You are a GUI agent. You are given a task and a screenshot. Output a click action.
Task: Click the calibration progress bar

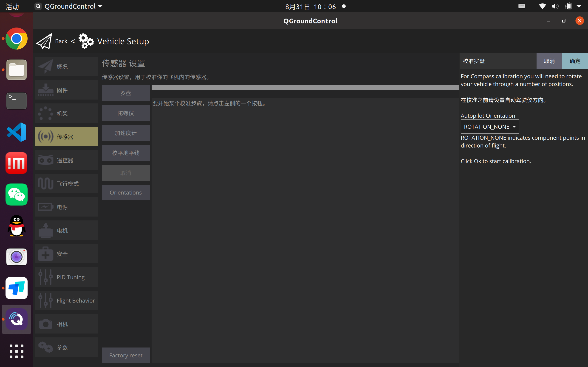tap(305, 88)
